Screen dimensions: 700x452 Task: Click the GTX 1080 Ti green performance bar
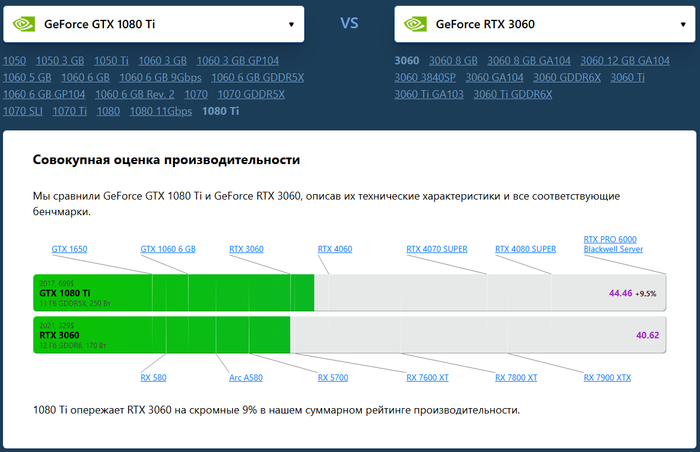174,293
